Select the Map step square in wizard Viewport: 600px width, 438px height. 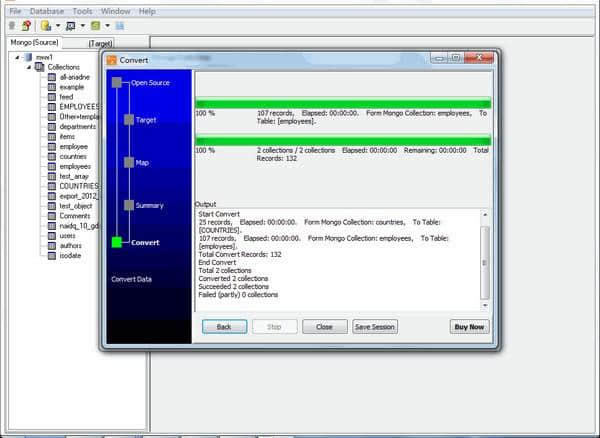click(129, 162)
